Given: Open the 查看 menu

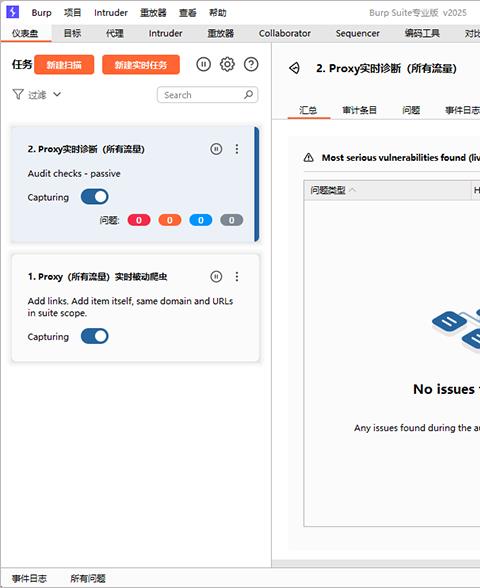Looking at the screenshot, I should click(188, 13).
